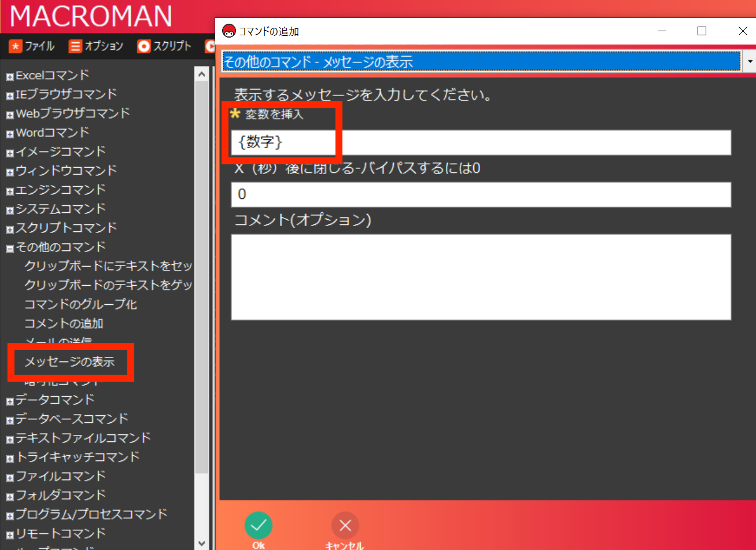Select the テキストファイルコマンド tree item
This screenshot has height=550, width=756.
(83, 438)
